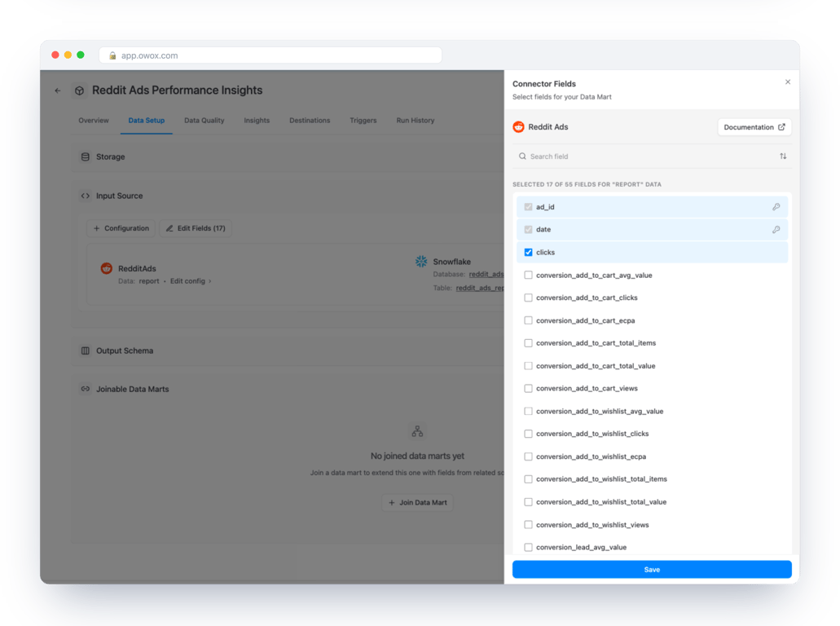
Task: Click the key icon on ad_id row
Action: coord(776,207)
